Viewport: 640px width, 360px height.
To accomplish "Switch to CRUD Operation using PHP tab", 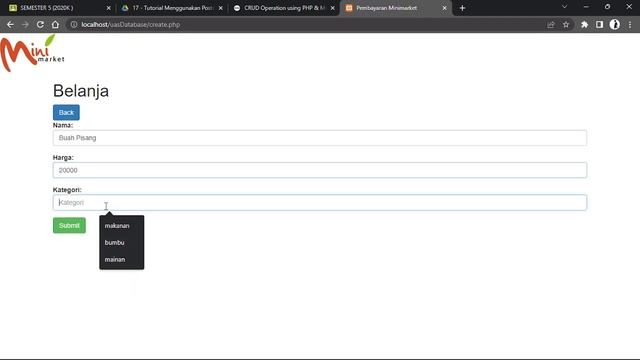I will click(x=284, y=8).
